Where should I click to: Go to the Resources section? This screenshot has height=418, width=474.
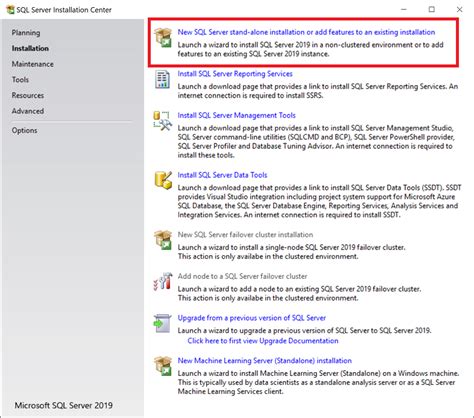click(x=28, y=95)
